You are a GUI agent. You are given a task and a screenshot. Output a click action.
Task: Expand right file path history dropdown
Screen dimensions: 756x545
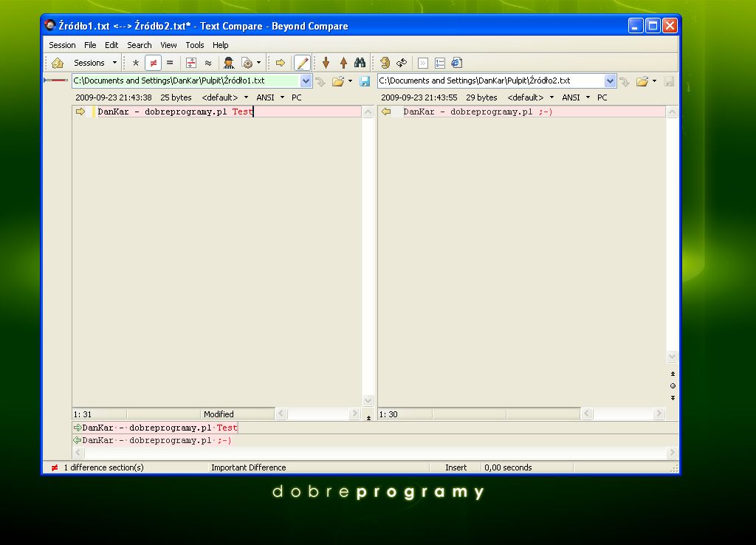point(610,81)
